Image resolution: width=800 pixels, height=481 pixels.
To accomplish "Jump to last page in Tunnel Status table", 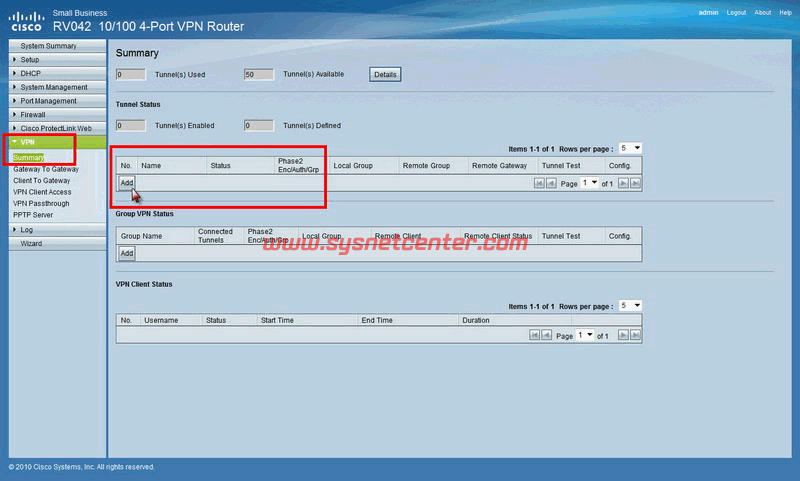I will pyautogui.click(x=635, y=183).
